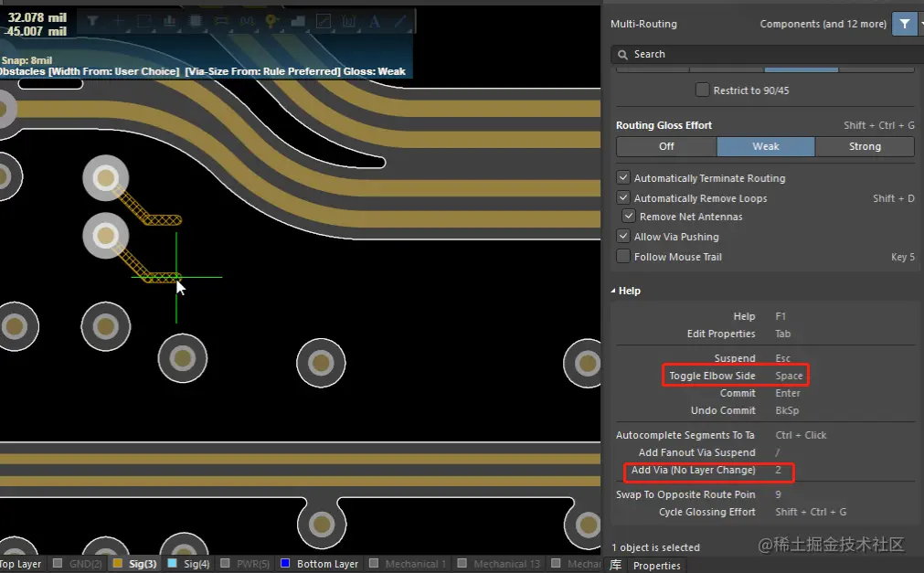Click the GND(2) layer color swatch
The image size is (924, 573).
click(x=58, y=563)
